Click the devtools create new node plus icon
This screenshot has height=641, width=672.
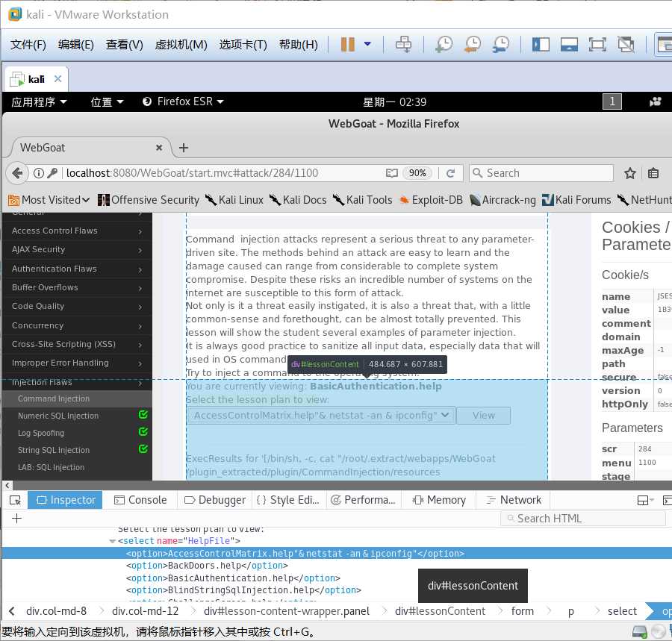16,519
